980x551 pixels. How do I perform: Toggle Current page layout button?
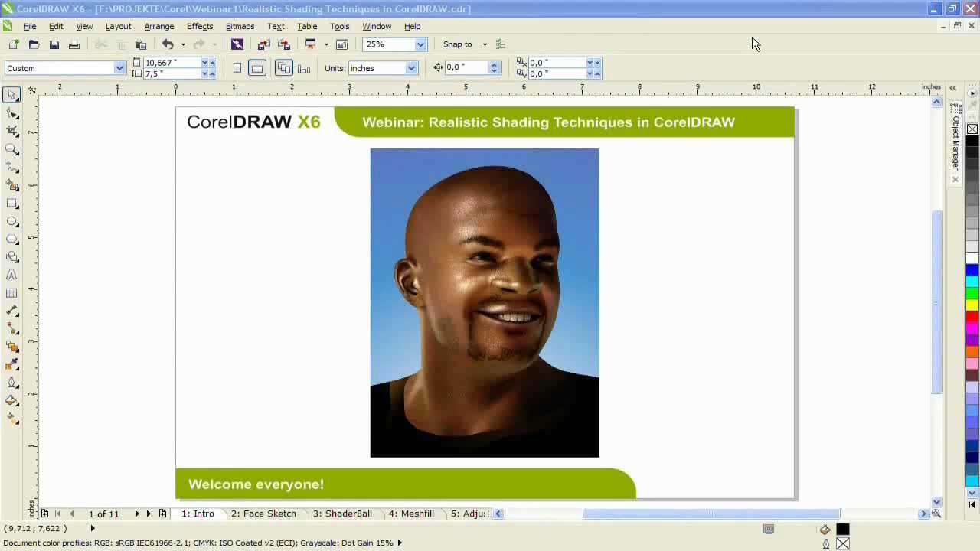pyautogui.click(x=304, y=68)
